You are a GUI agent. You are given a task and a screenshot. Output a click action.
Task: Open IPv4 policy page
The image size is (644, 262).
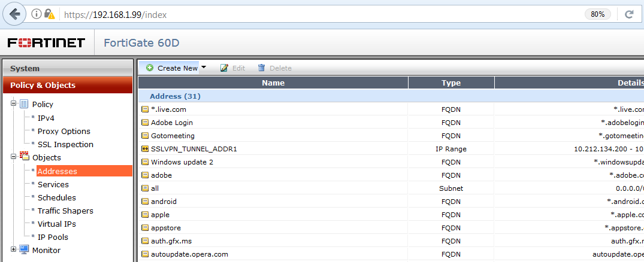coord(46,118)
